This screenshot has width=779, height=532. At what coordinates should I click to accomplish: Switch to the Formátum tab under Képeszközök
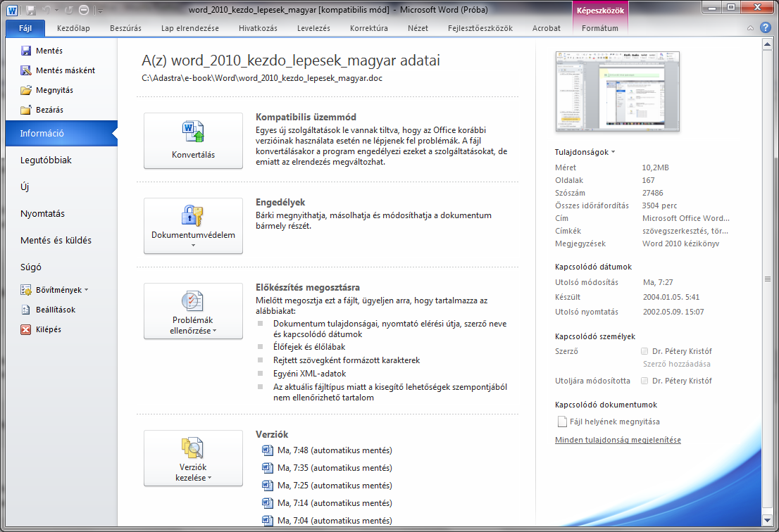(x=600, y=28)
